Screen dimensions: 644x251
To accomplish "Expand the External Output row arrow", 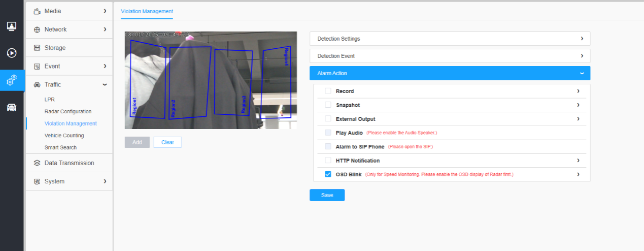I will tap(578, 119).
